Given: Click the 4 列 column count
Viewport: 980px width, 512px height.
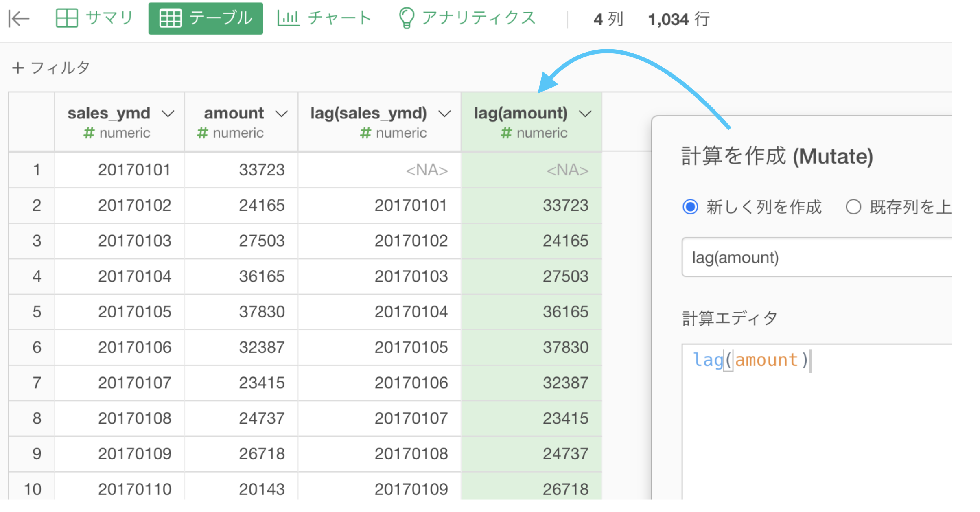Looking at the screenshot, I should (608, 19).
